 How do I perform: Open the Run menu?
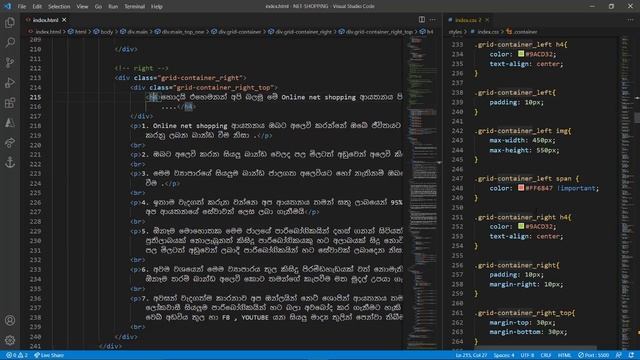pos(113,7)
